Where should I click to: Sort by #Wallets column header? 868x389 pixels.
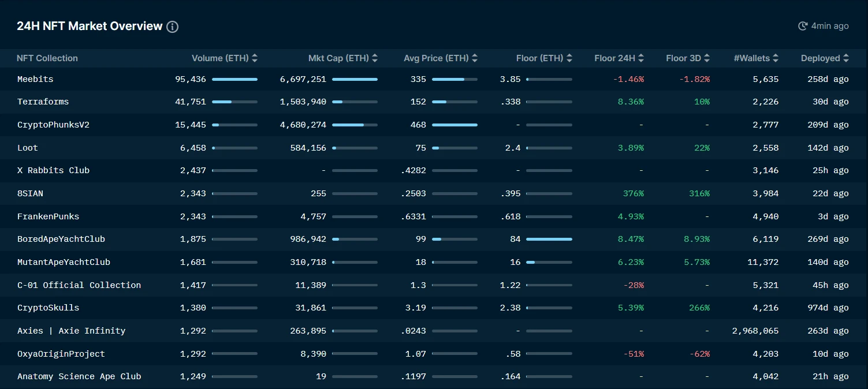[756, 58]
